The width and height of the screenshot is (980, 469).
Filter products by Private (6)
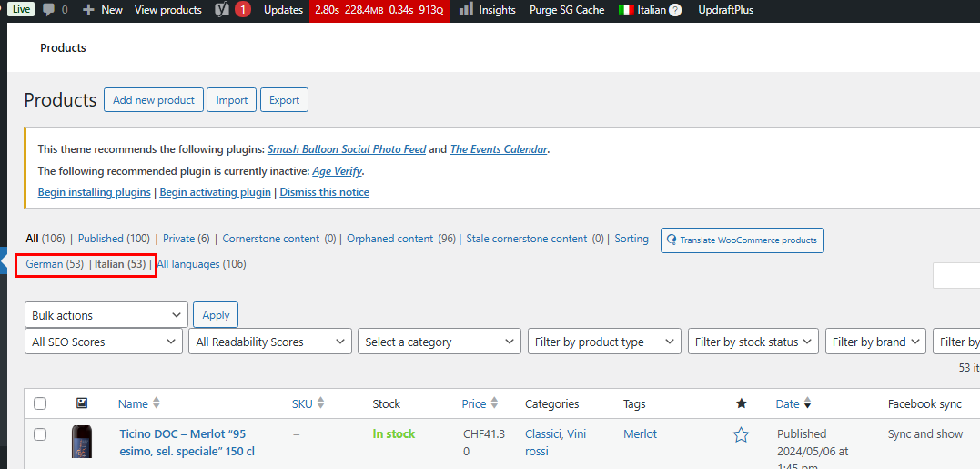tap(187, 239)
